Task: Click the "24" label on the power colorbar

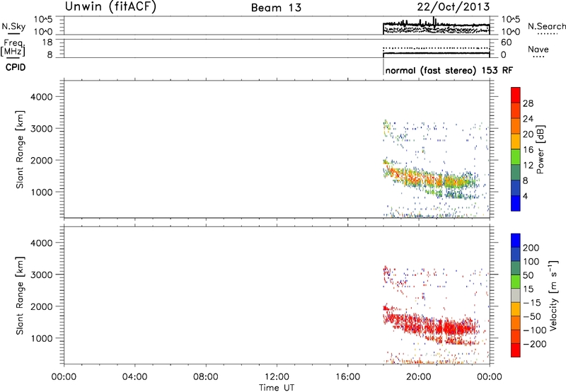Action: (528, 119)
